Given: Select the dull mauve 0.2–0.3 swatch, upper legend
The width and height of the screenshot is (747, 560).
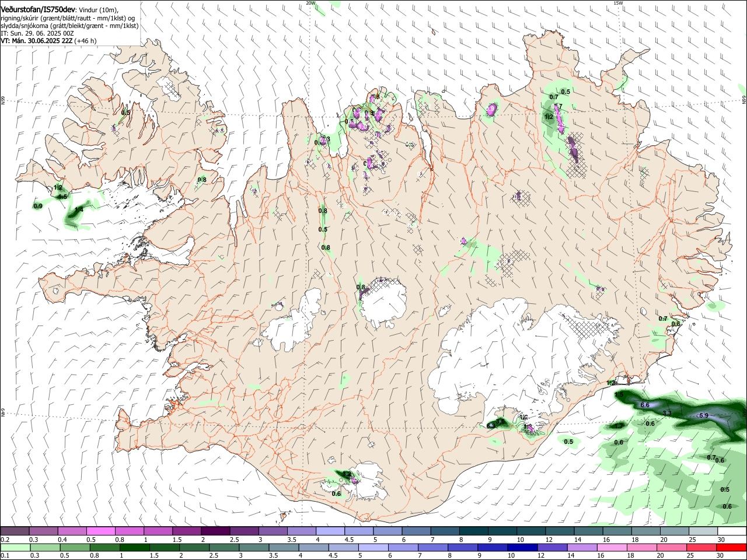Looking at the screenshot, I should coord(15,531).
